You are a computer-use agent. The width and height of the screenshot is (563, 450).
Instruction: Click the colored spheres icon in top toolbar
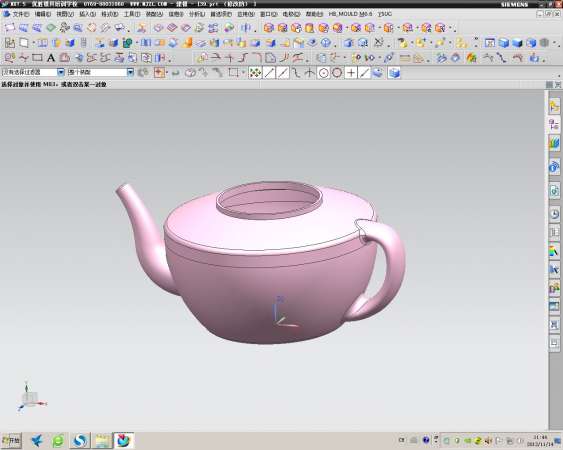point(228,28)
